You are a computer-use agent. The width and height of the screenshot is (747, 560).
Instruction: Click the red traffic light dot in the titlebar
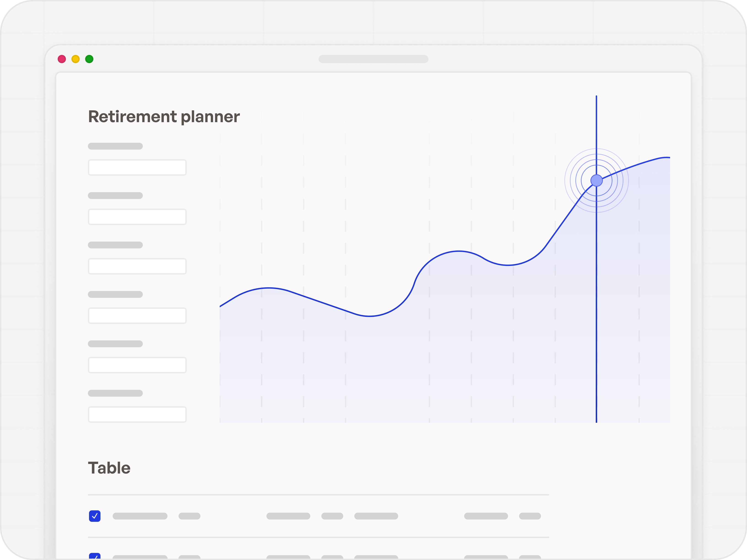click(x=62, y=59)
